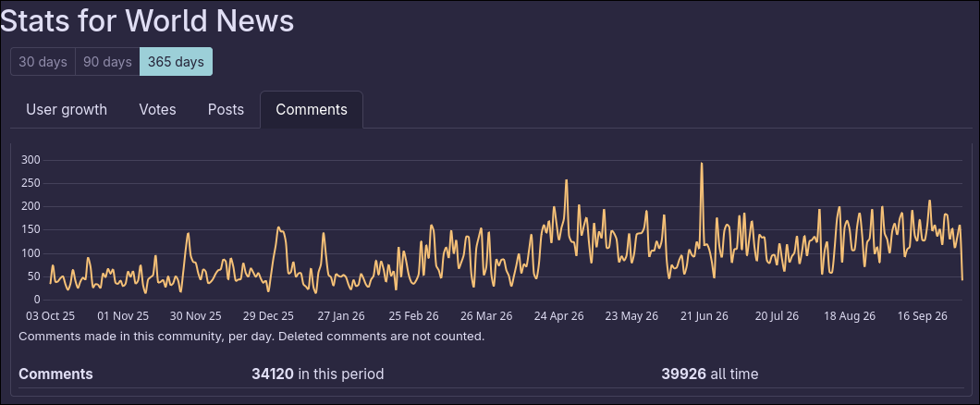The image size is (980, 405).
Task: Switch to the Posts tab
Action: click(x=226, y=110)
